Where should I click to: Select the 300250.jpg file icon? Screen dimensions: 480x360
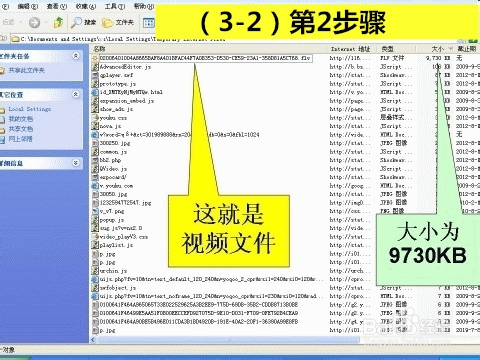pos(95,143)
